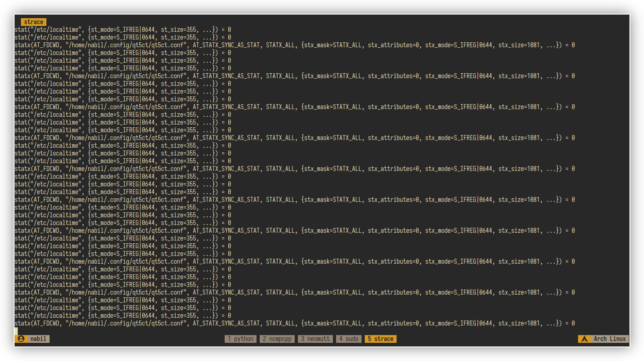
Task: Click the terminal cursor block above status bar
Action: coord(16,331)
